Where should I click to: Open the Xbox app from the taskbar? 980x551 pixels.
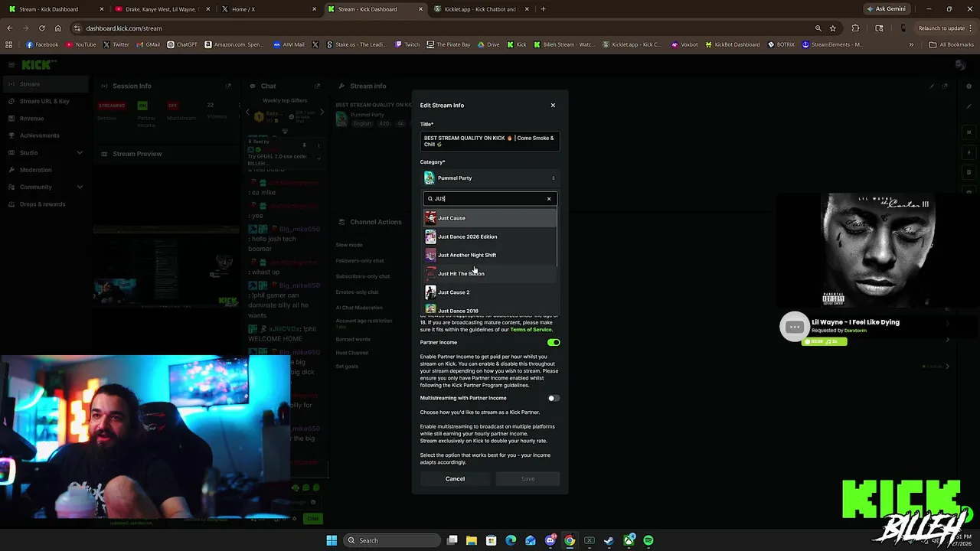coord(629,540)
